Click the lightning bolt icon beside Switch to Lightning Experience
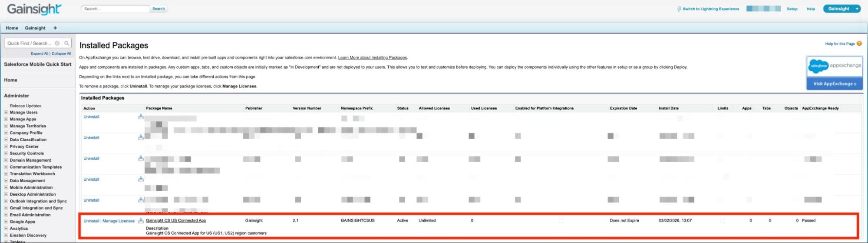This screenshot has height=243, width=868. click(679, 9)
